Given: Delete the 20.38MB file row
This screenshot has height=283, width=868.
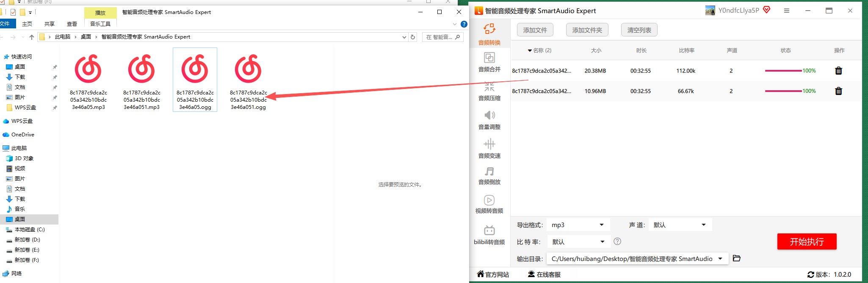Looking at the screenshot, I should (838, 71).
